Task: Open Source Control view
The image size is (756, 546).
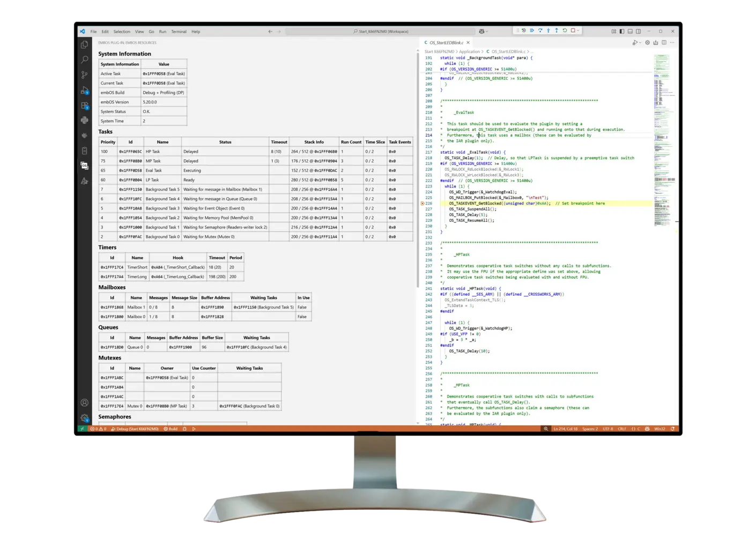Action: (84, 75)
